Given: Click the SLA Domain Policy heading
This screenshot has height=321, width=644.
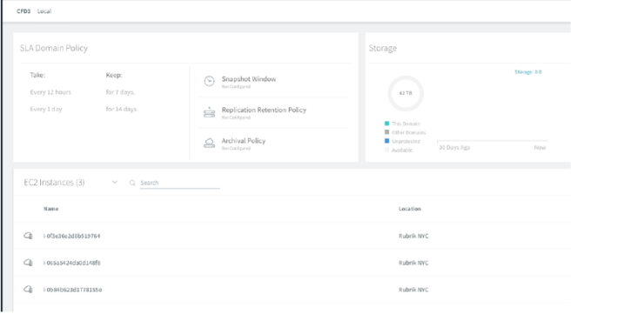Looking at the screenshot, I should (54, 48).
